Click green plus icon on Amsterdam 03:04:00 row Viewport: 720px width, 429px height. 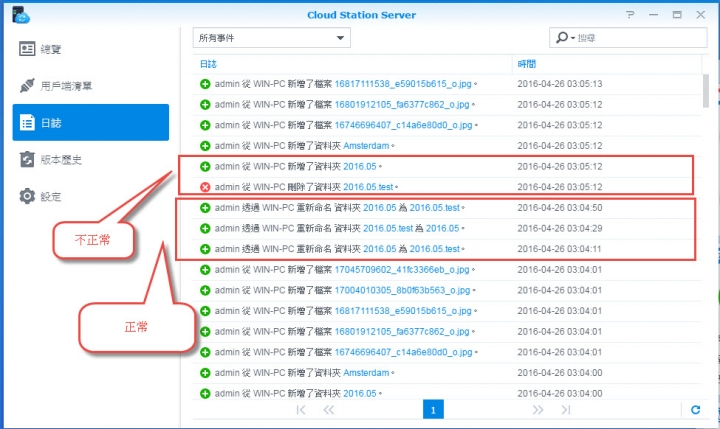tap(205, 373)
